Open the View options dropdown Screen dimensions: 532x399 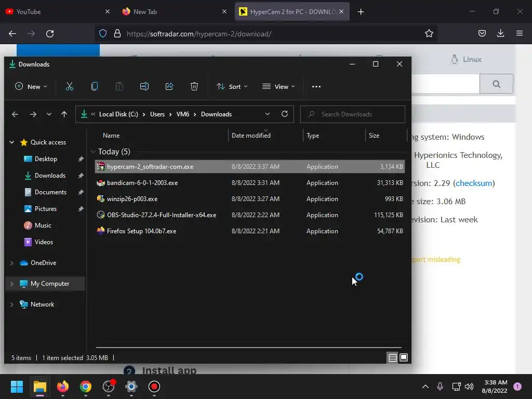pyautogui.click(x=278, y=87)
